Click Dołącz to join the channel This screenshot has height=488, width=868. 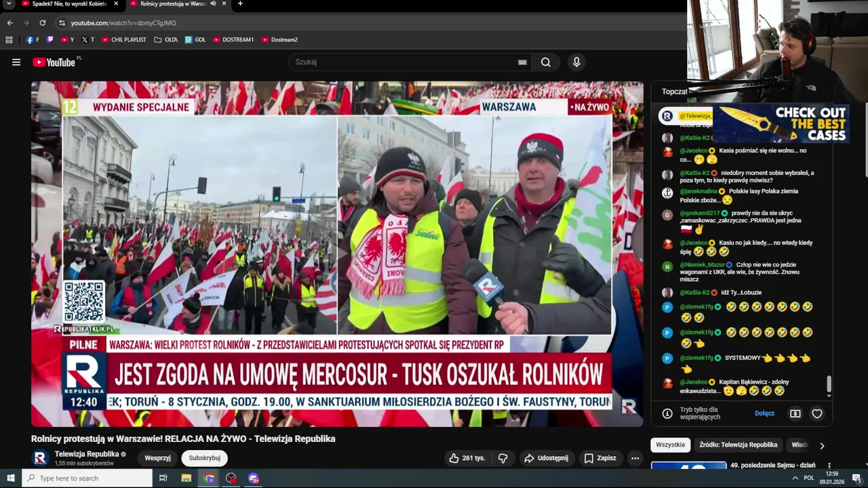764,413
